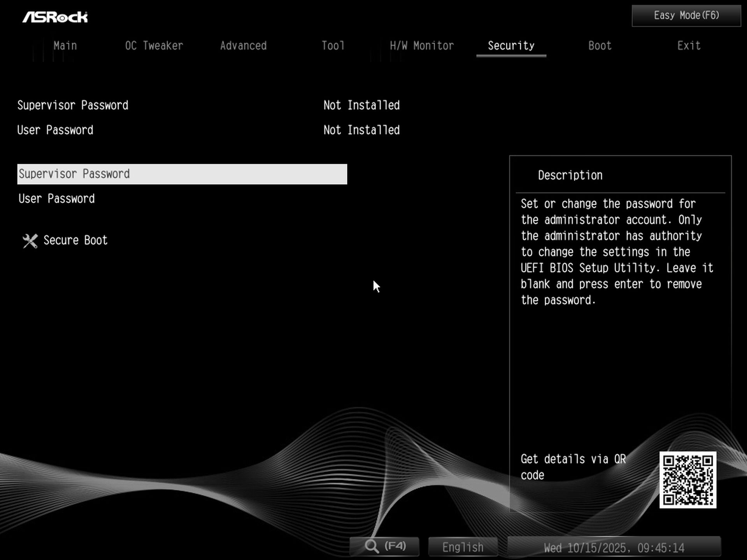The image size is (747, 560).
Task: Click the ASRock logo
Action: pos(55,17)
